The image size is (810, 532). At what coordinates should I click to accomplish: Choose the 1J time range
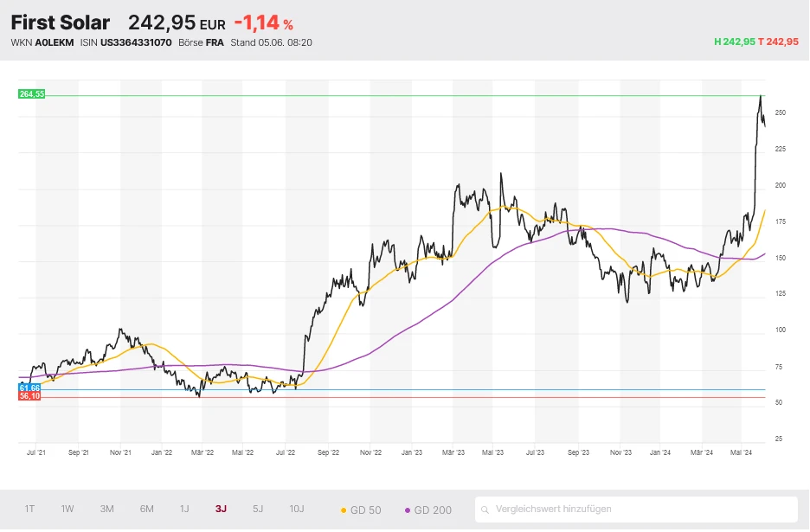coord(184,510)
